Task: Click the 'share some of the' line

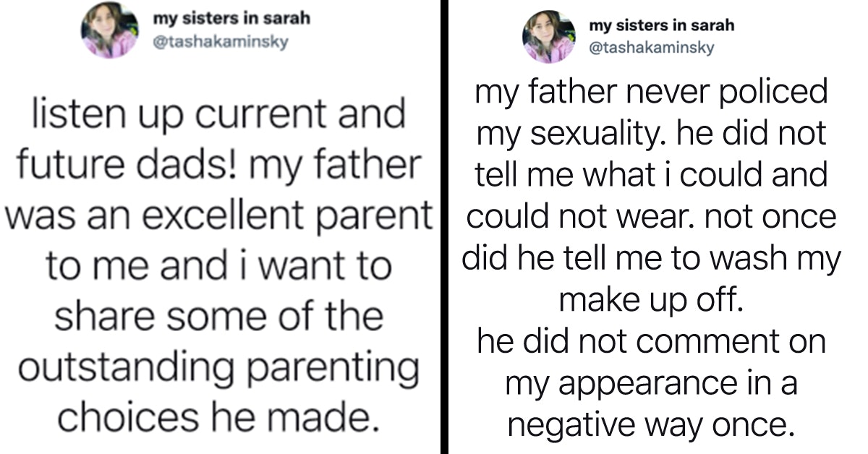Action: (218, 317)
